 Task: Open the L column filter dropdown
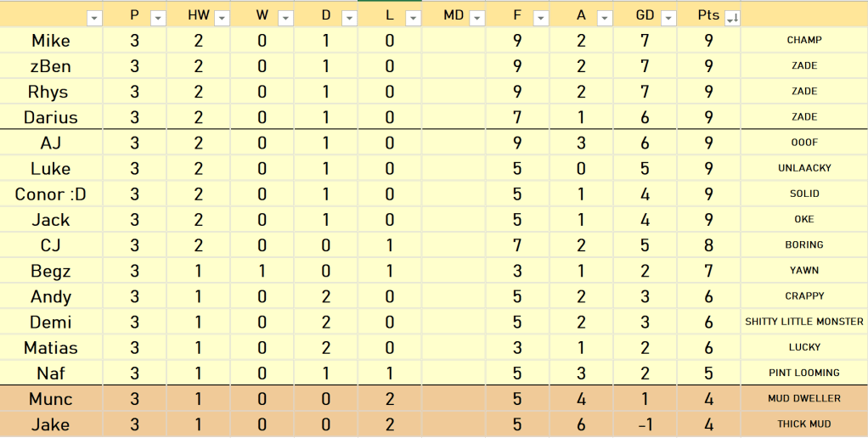click(413, 18)
